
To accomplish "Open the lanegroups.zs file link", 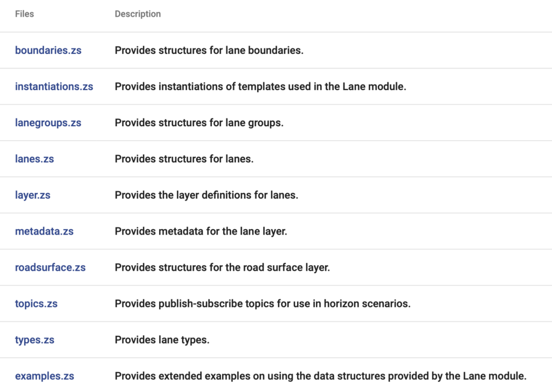I will [x=48, y=123].
